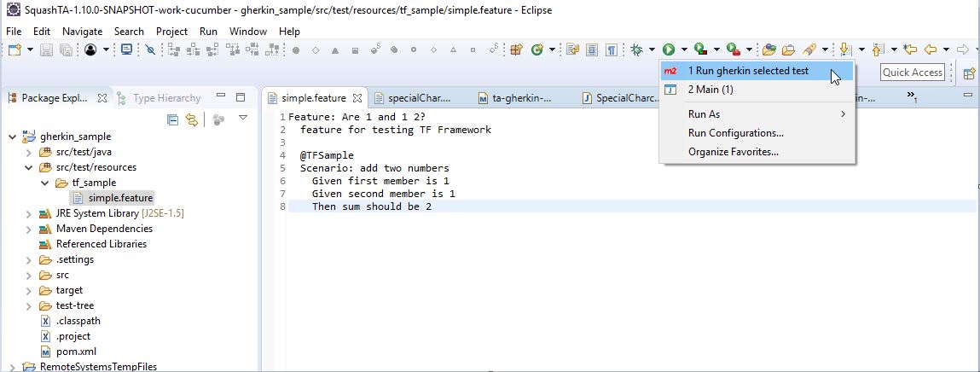Open the New wizard dropdown arrow
The height and width of the screenshot is (372, 980).
[x=30, y=49]
